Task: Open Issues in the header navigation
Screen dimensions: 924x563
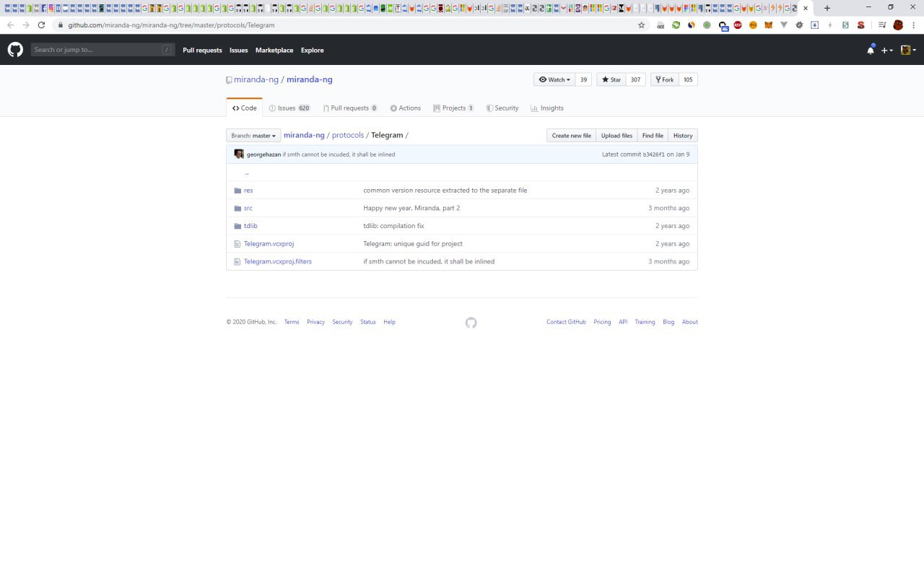Action: pos(239,51)
